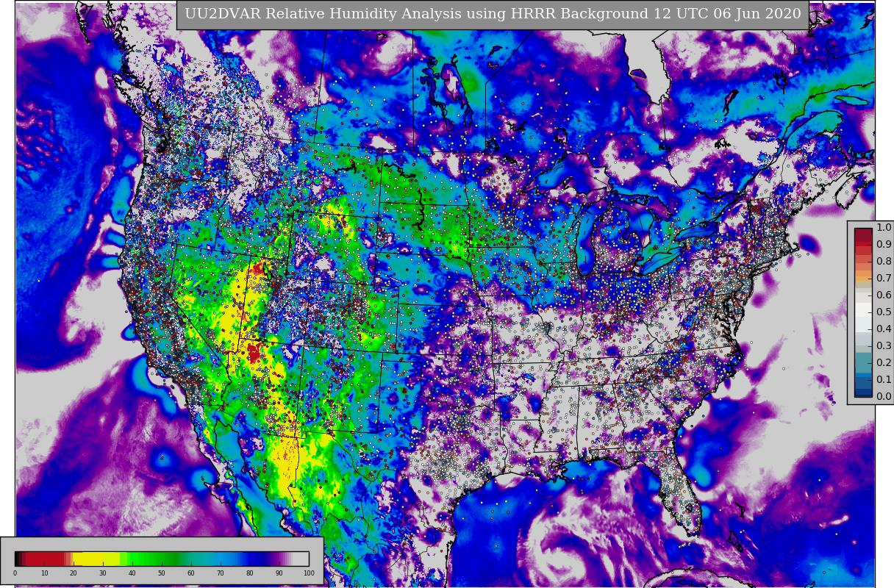
Task: Click the '50' label on the bottom humidity colorbar
Action: tap(162, 573)
